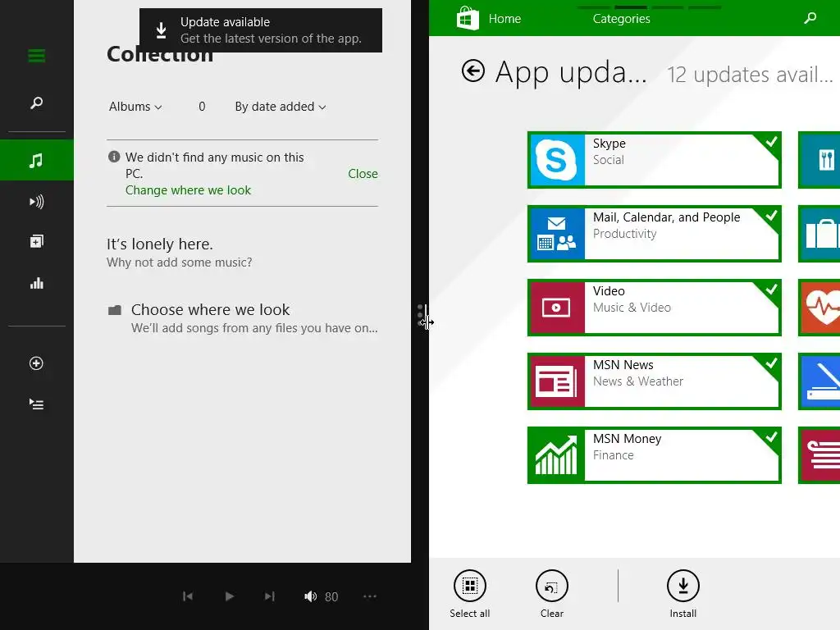Open the bar chart icon in the sidebar
Screen dimensions: 840x630
click(36, 283)
